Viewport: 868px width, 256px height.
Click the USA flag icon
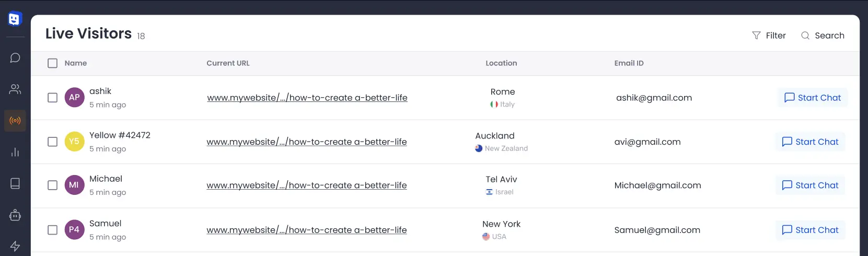(x=486, y=237)
